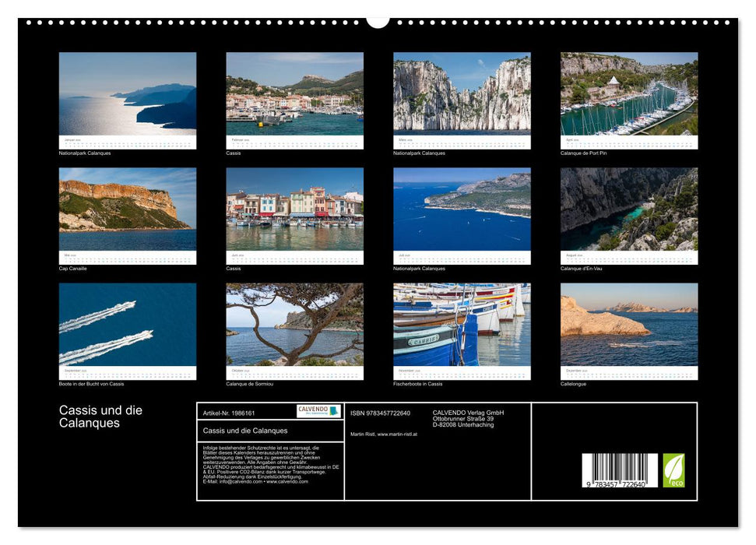Click the Fischerboote in Cassis November thumbnail
756x545 pixels.
click(462, 331)
